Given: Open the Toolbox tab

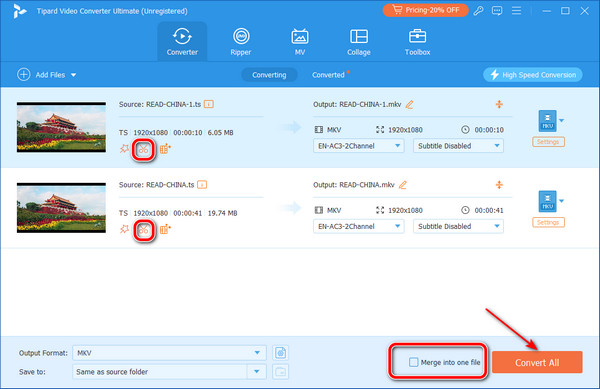Looking at the screenshot, I should coord(417,41).
